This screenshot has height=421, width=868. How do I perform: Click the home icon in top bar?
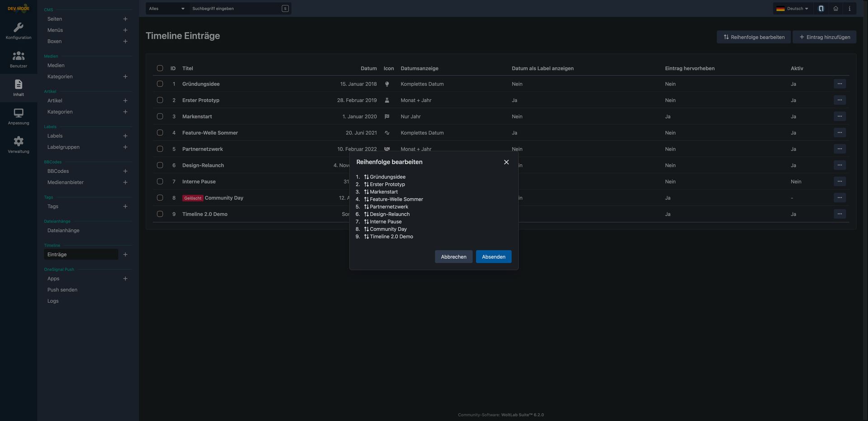click(835, 9)
